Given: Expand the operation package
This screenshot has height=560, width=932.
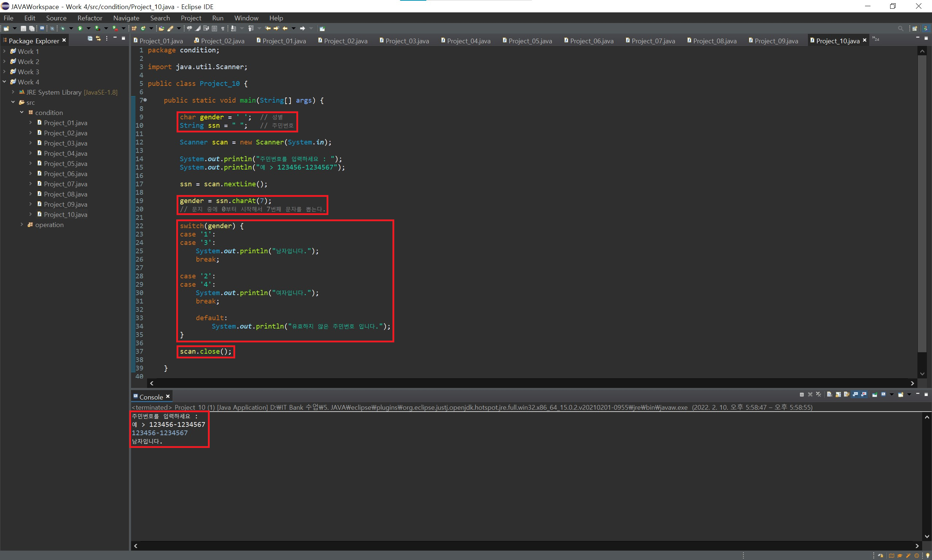Looking at the screenshot, I should click(x=21, y=225).
